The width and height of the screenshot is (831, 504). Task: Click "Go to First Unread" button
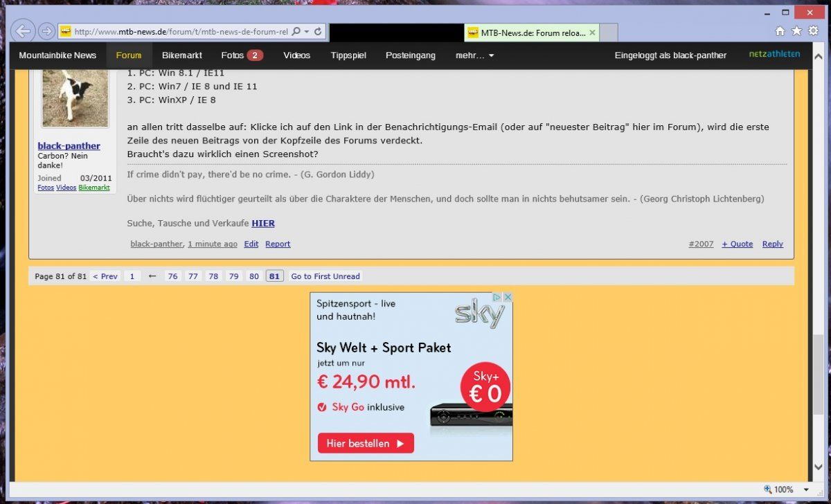[x=325, y=276]
